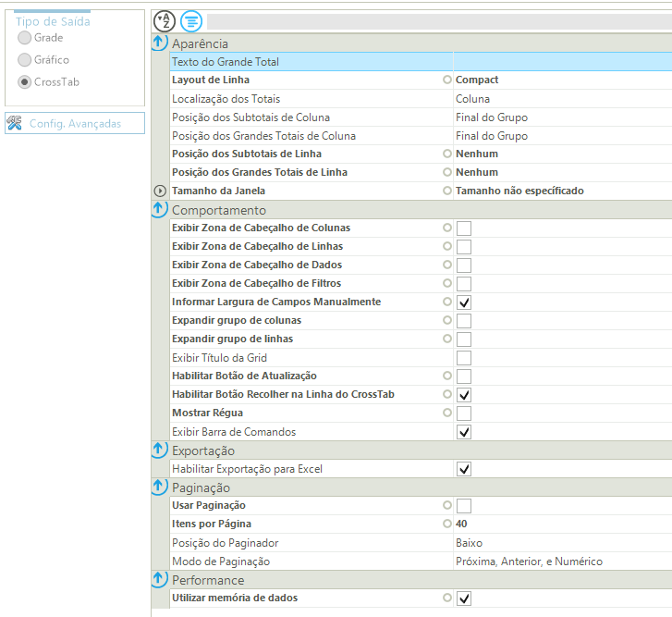Open the Layout de Linha Compact dropdown
Screen dimensions: 672x617
click(x=561, y=80)
